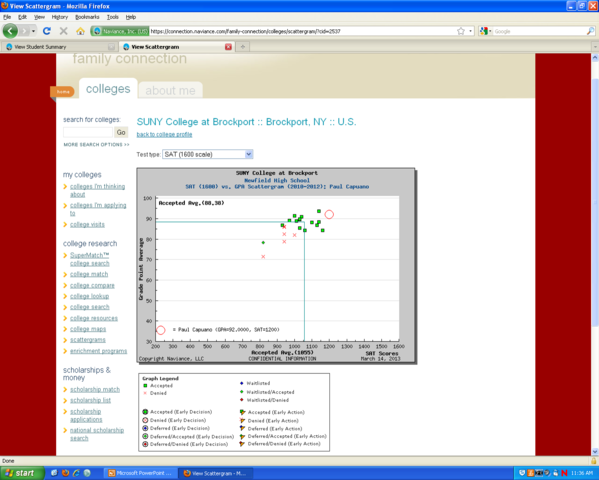
Task: Open the Bookmarks menu
Action: (x=87, y=17)
